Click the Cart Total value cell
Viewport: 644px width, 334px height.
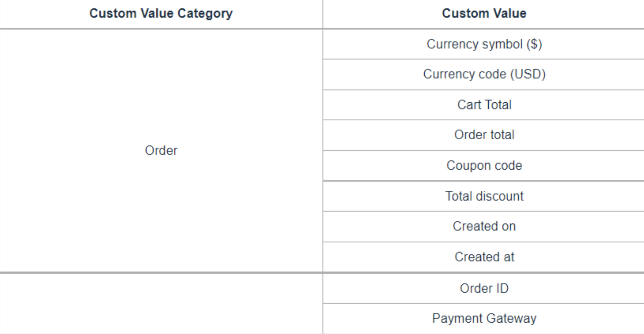[484, 105]
